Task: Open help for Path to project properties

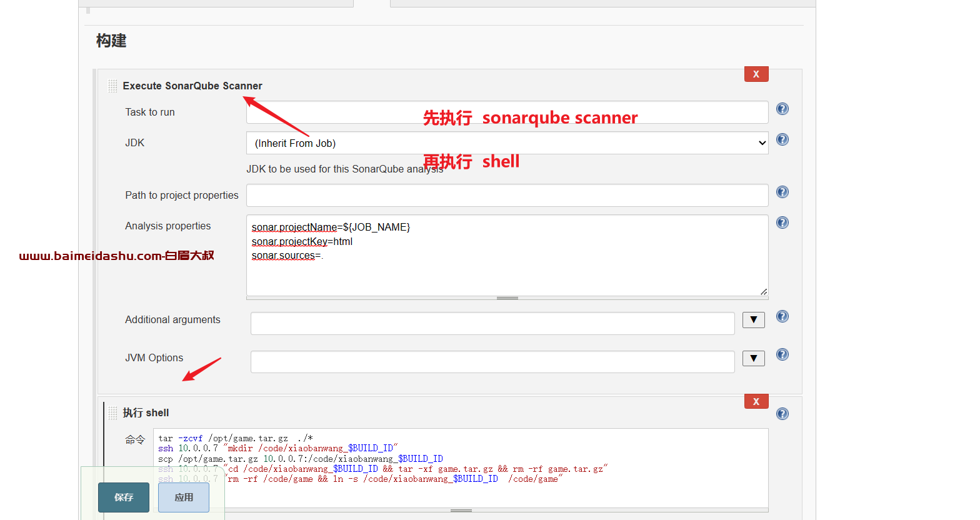Action: tap(782, 192)
